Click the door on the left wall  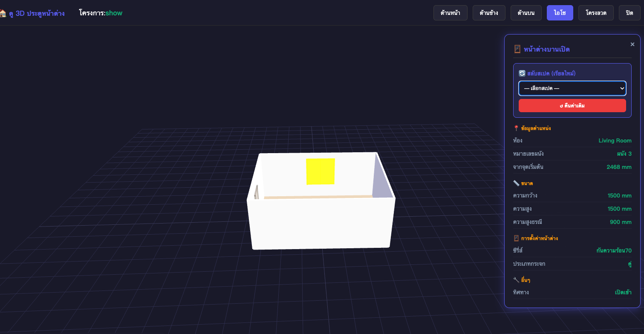click(257, 192)
